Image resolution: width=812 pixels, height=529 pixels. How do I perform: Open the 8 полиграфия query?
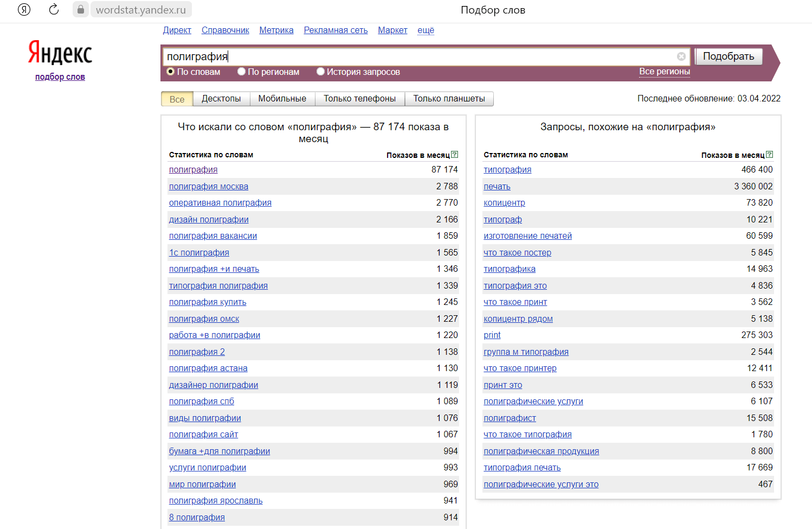197,518
